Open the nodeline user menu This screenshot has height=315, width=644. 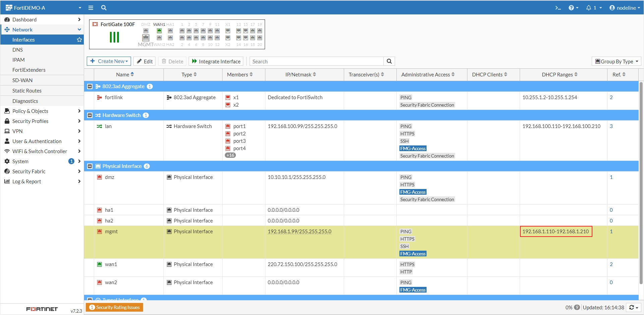[625, 8]
